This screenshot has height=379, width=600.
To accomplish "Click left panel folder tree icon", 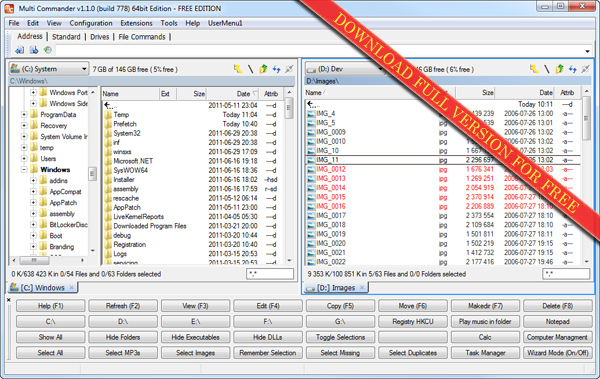I will coord(238,69).
